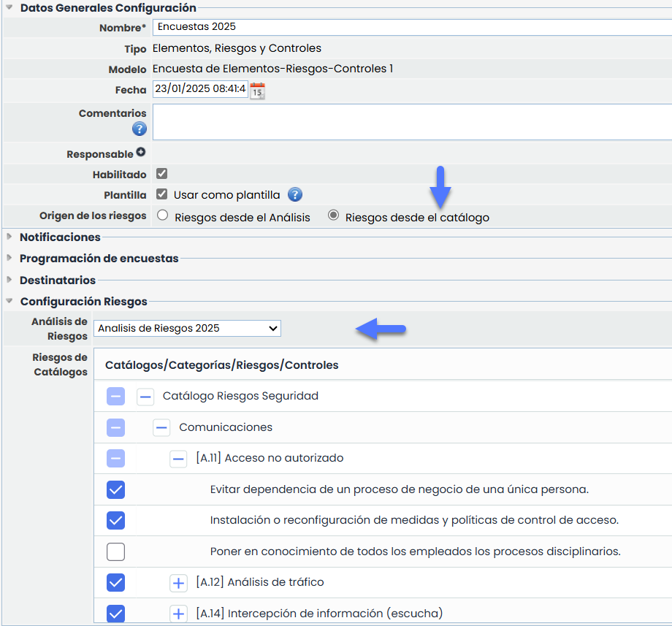
Task: Click the Nombre input field
Action: 409,27
